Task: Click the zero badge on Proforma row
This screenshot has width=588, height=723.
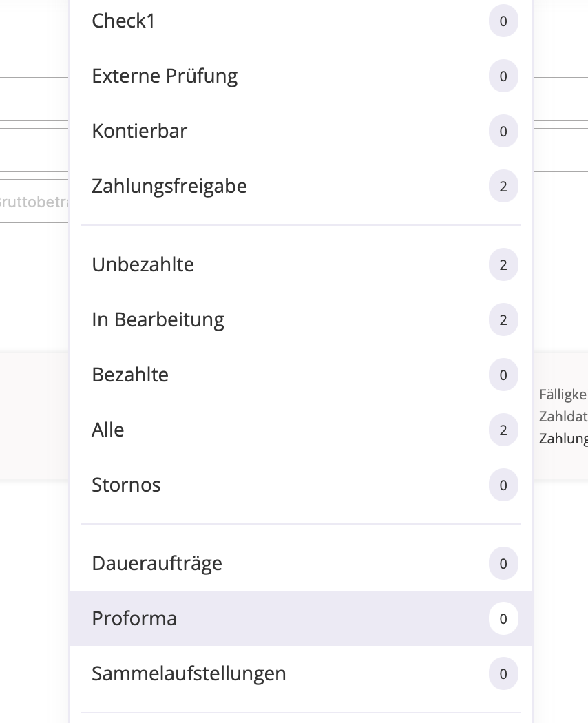Action: click(503, 619)
